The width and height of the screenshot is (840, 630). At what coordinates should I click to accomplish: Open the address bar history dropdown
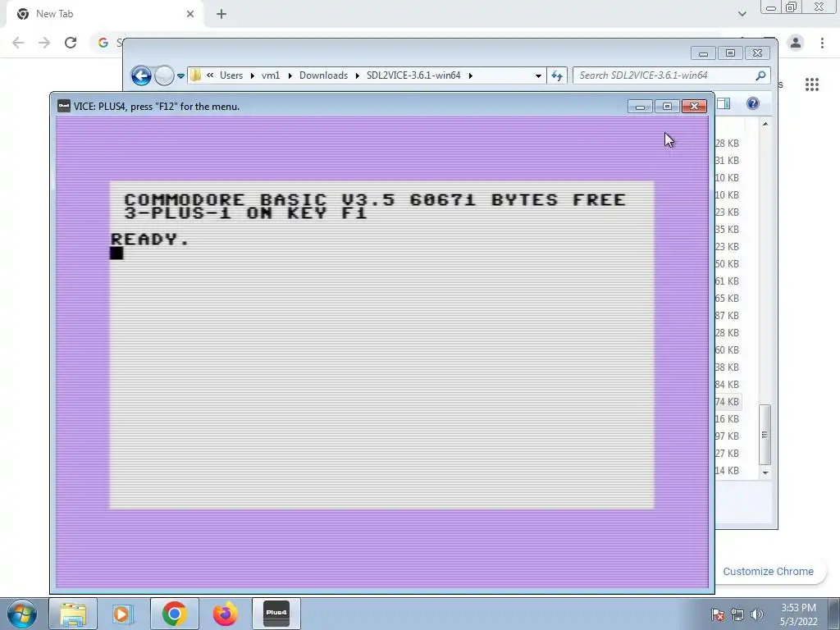click(538, 75)
